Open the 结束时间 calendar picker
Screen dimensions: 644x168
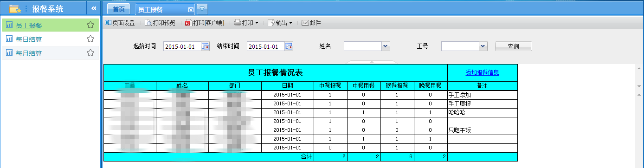[289, 46]
